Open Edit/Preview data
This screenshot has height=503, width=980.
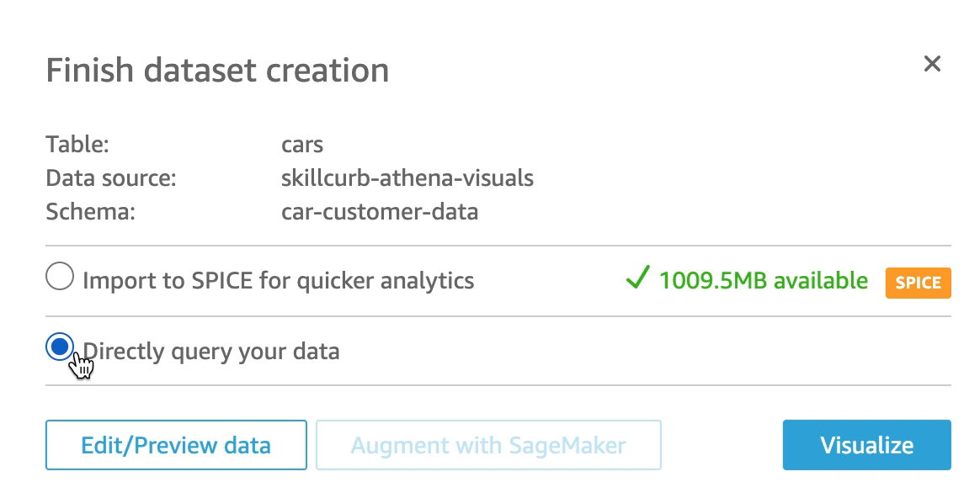[176, 445]
